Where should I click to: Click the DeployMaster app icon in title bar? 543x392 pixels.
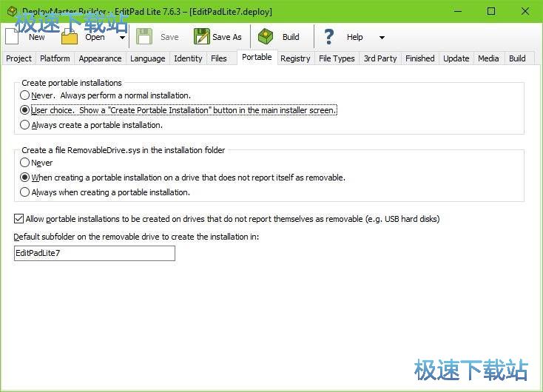coord(12,11)
